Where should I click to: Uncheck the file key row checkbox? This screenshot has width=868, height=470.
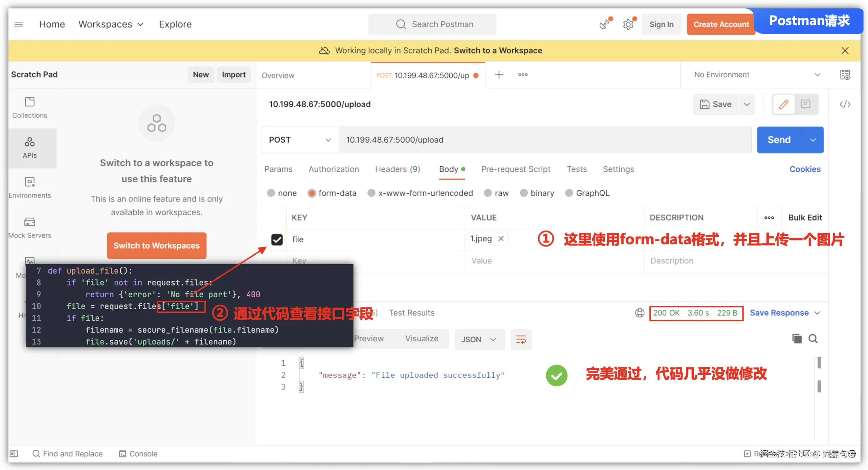277,239
